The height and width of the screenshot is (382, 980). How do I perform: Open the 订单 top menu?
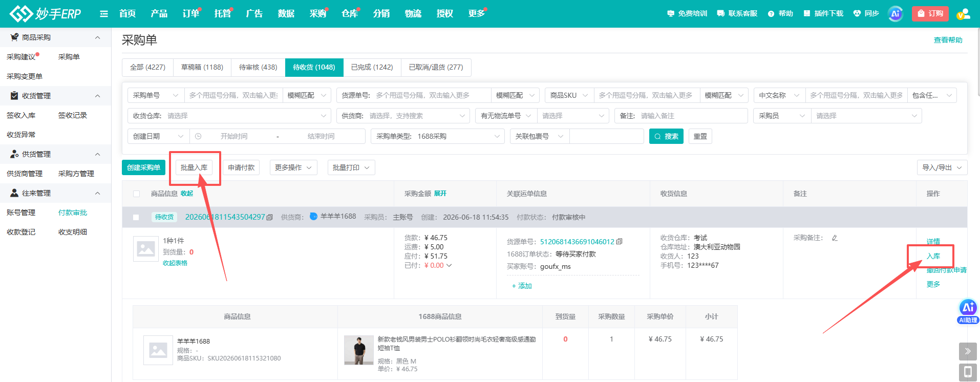tap(191, 14)
